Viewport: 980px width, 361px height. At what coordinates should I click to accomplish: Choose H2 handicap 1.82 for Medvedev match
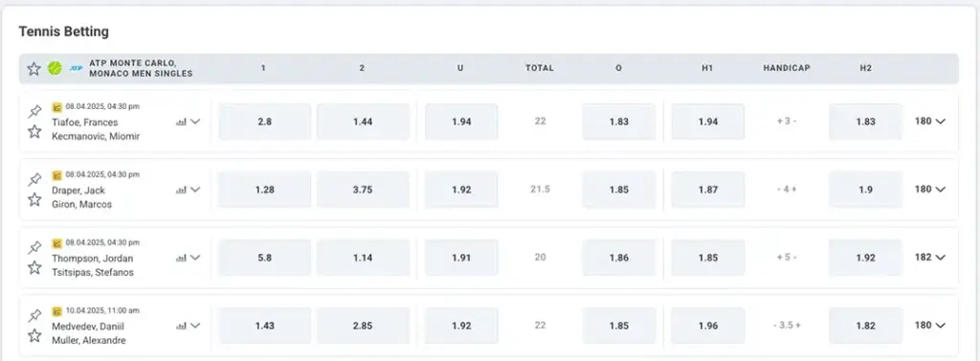[865, 326]
